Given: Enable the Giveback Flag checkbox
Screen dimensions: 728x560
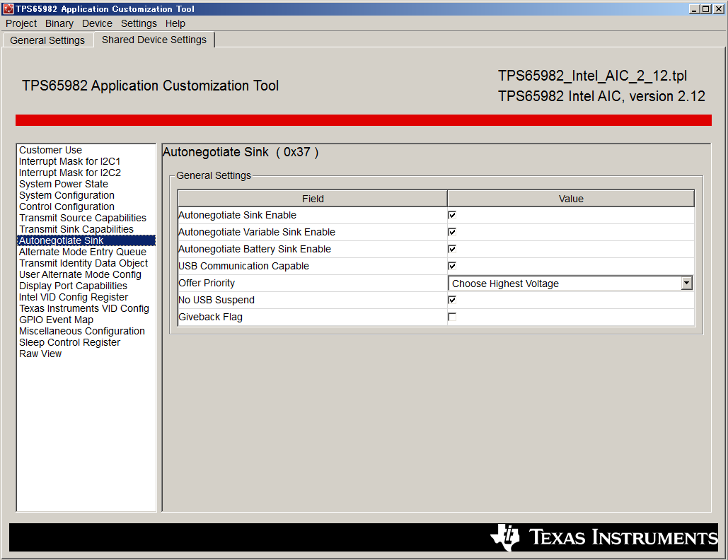Looking at the screenshot, I should [452, 317].
